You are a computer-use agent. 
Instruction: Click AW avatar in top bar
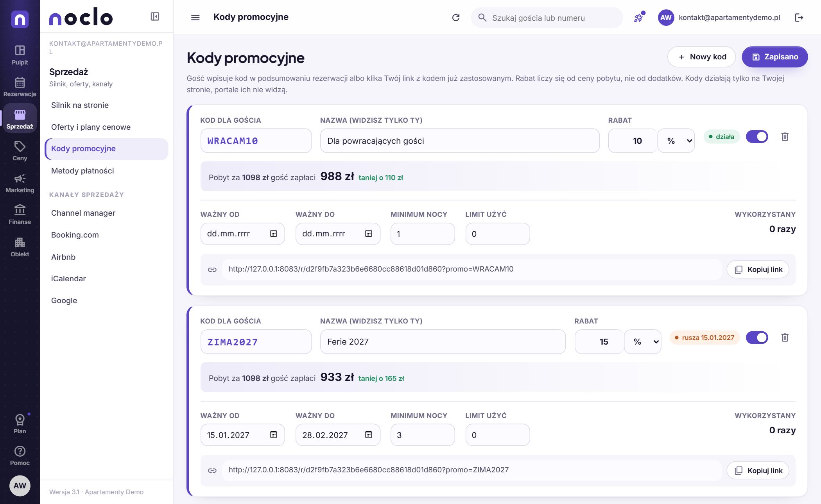[666, 18]
